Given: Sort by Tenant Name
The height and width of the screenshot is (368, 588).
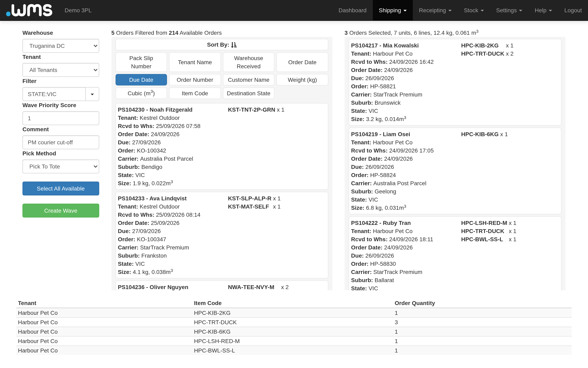Looking at the screenshot, I should (x=195, y=62).
